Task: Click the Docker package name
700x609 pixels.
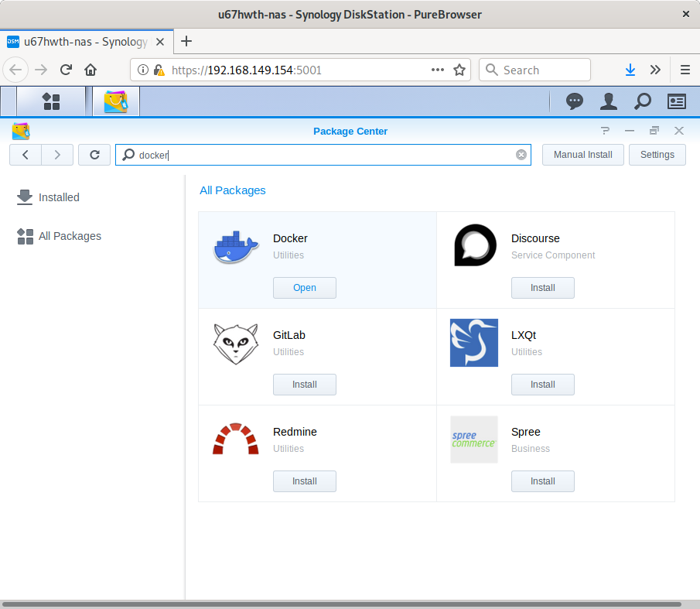Action: coord(290,238)
